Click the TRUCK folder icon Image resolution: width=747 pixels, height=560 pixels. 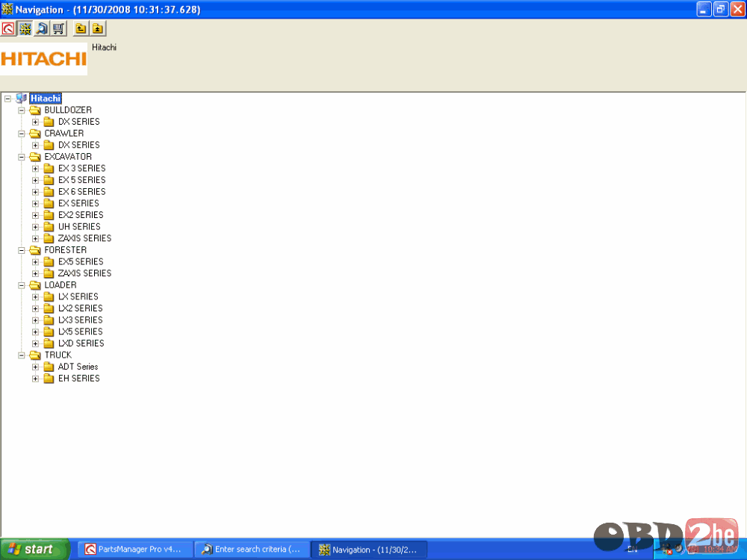click(35, 355)
